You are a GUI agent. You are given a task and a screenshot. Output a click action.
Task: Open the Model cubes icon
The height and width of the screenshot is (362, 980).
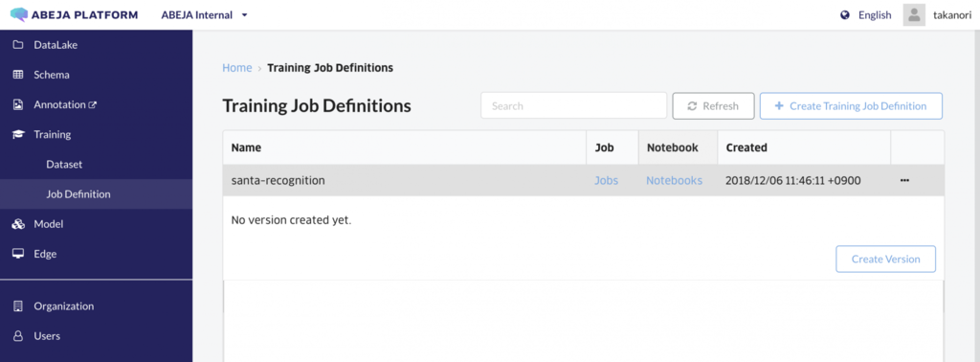pos(18,224)
